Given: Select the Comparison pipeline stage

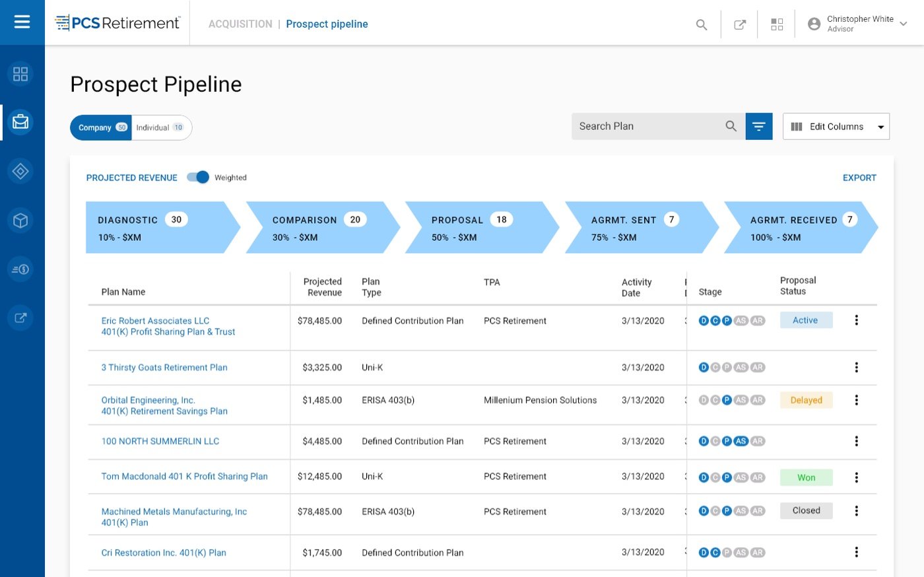Looking at the screenshot, I should [x=323, y=228].
